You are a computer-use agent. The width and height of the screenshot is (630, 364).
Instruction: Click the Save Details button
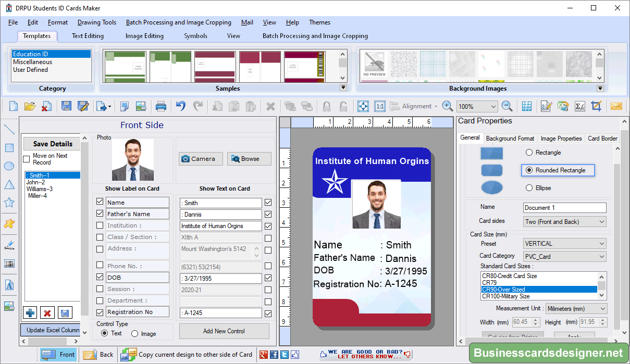point(53,144)
